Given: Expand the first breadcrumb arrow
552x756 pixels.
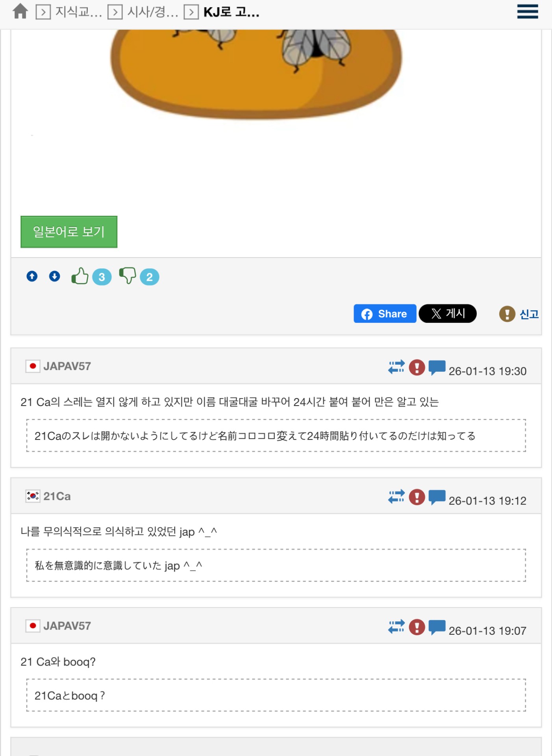Looking at the screenshot, I should coord(43,12).
